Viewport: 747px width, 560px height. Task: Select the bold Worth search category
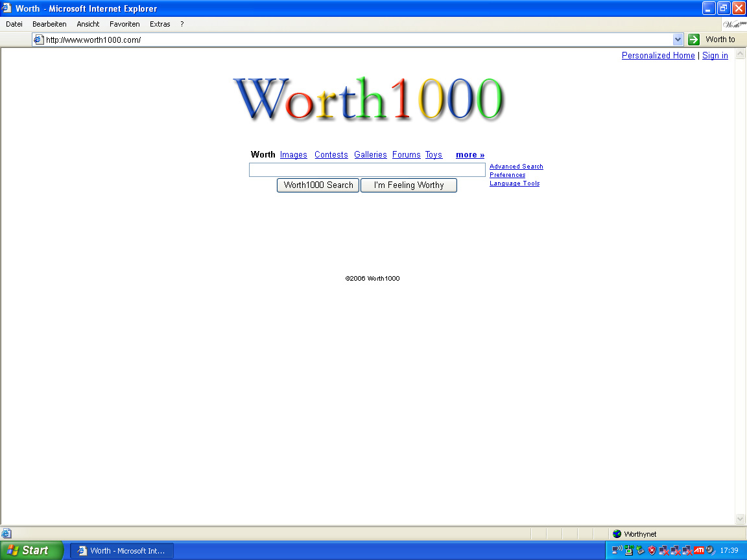pos(263,154)
